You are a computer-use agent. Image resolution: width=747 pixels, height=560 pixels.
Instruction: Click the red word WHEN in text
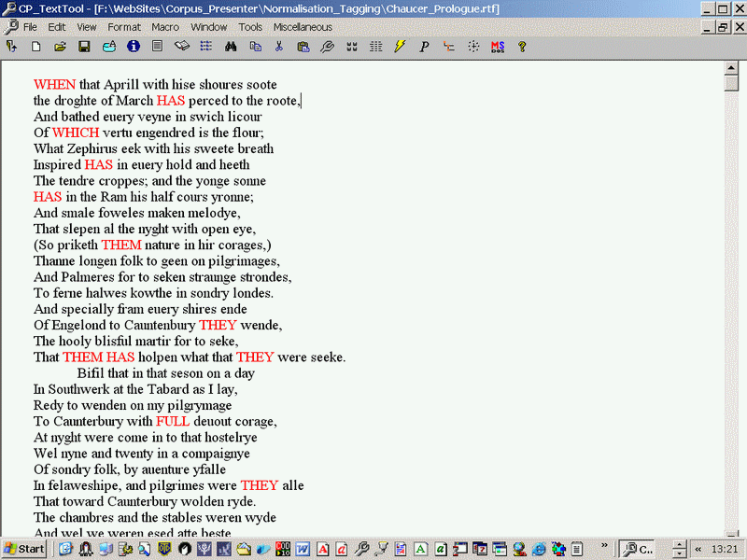pyautogui.click(x=54, y=85)
